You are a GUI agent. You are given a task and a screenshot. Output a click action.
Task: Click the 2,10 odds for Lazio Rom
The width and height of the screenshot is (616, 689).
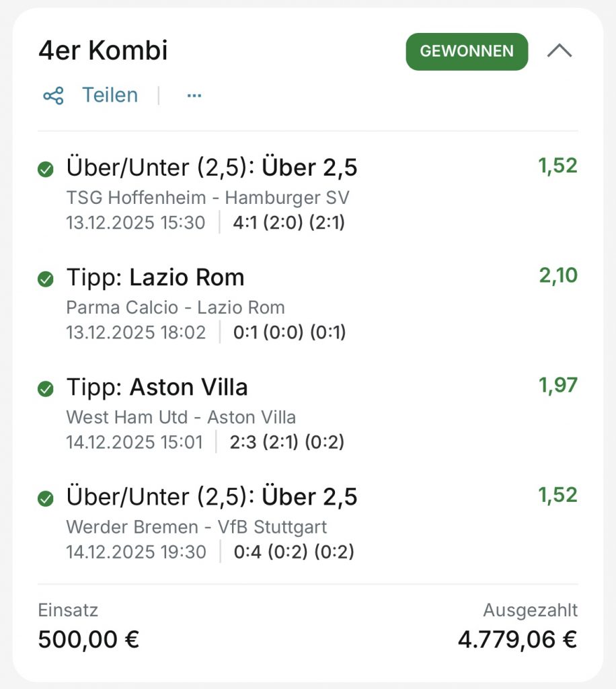tap(557, 275)
